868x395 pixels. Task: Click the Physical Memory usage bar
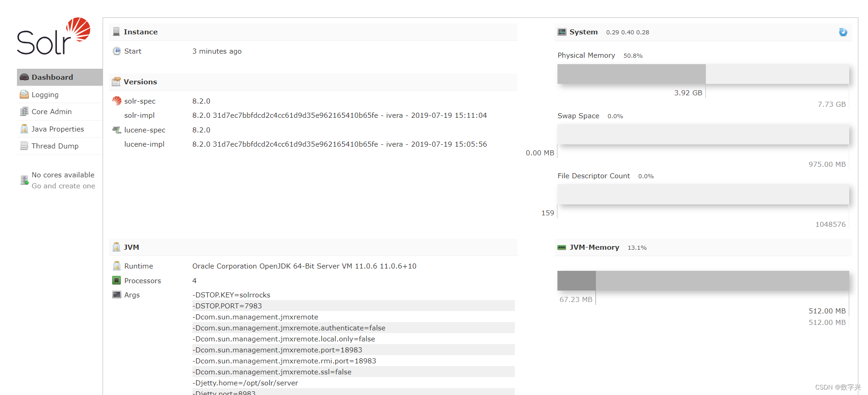703,74
